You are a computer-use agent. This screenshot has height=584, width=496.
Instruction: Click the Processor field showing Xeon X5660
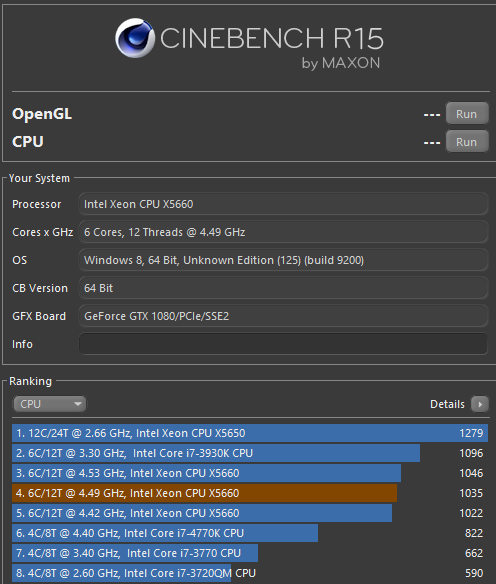tap(283, 204)
